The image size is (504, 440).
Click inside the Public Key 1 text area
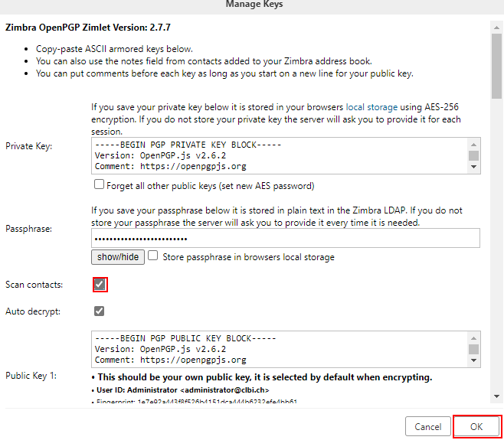pos(280,350)
